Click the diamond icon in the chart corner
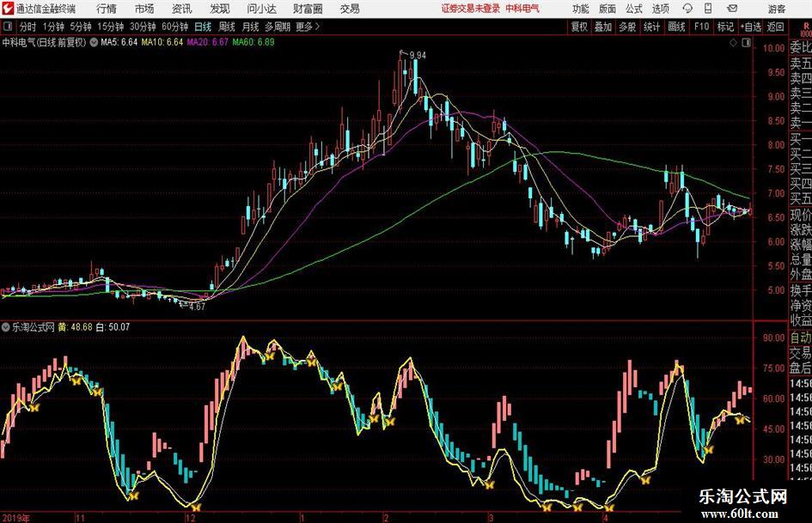Image resolution: width=812 pixels, height=523 pixels. [733, 43]
